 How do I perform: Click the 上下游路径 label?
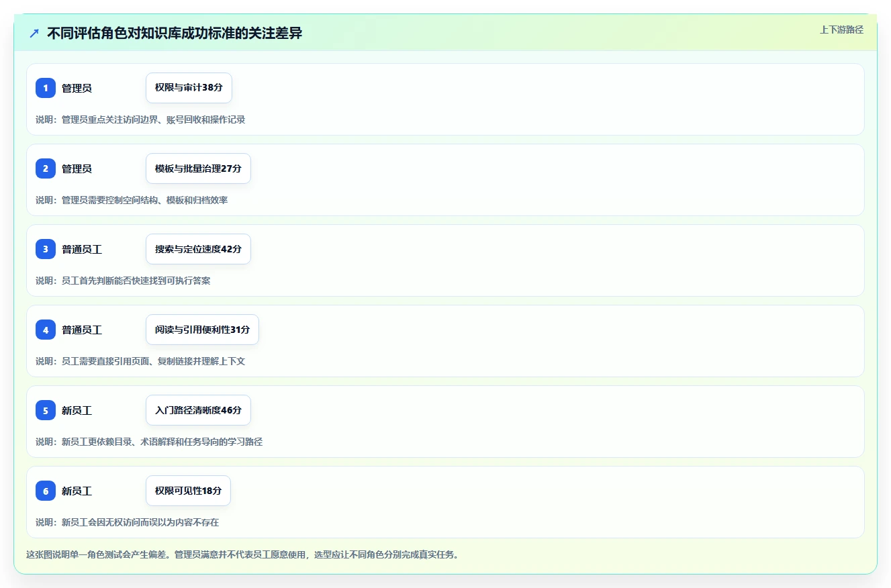pyautogui.click(x=841, y=30)
